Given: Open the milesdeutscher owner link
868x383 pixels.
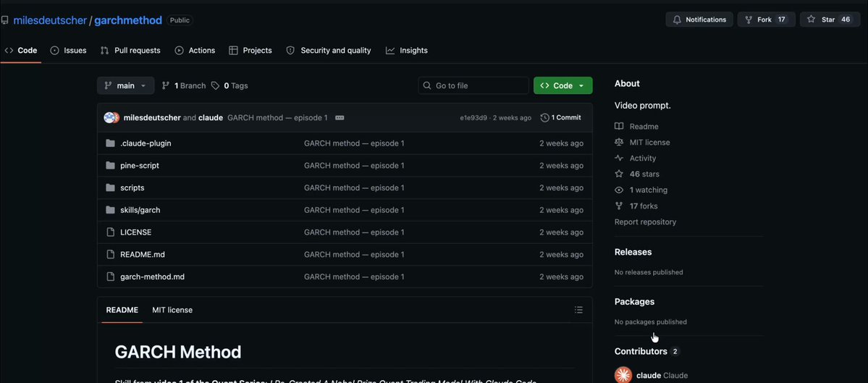Looking at the screenshot, I should (x=50, y=20).
